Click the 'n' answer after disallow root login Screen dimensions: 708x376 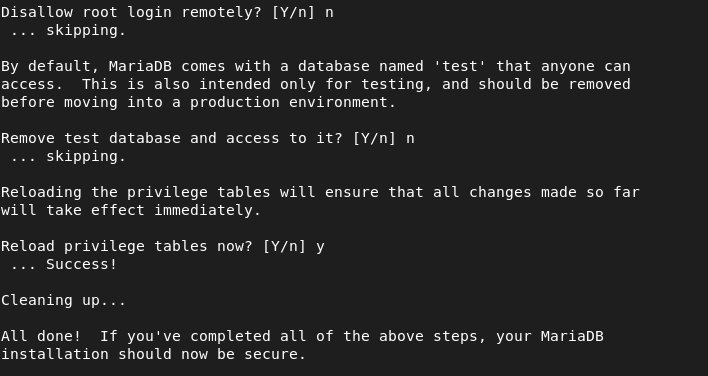coord(329,13)
